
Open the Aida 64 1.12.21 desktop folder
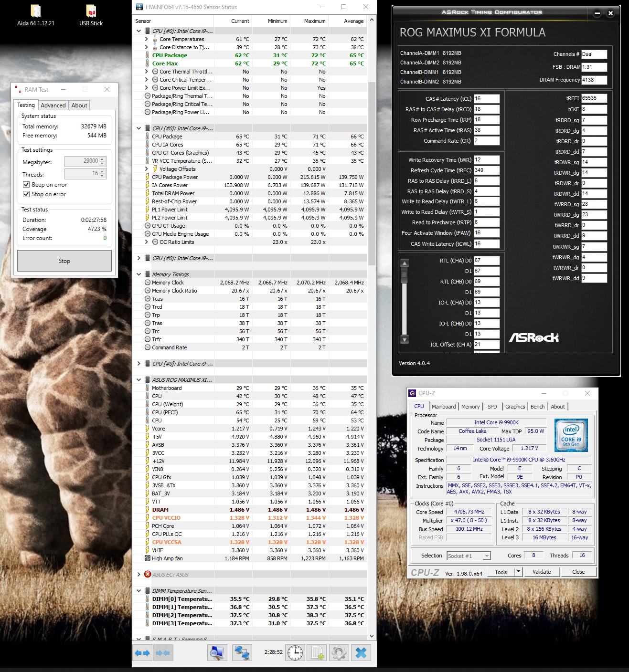[35, 15]
